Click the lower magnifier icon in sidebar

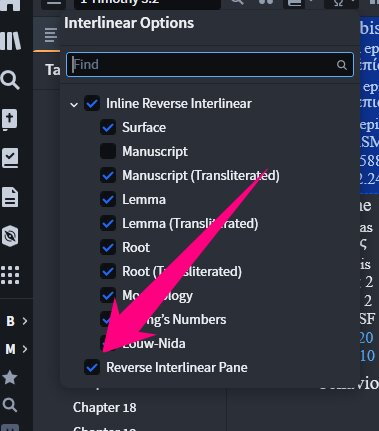pos(10,405)
